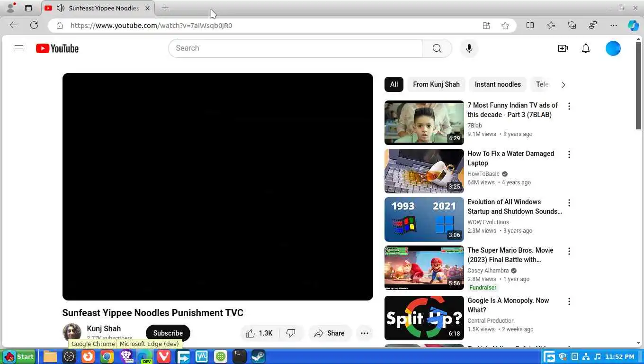Screen dimensions: 644x364
Task: Go back with the browser back arrow
Action: [13, 25]
